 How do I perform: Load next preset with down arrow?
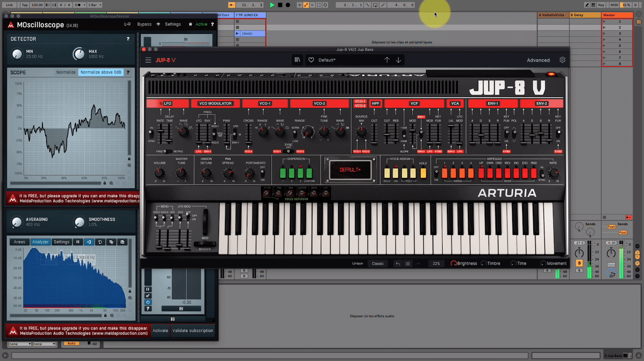[x=398, y=60]
